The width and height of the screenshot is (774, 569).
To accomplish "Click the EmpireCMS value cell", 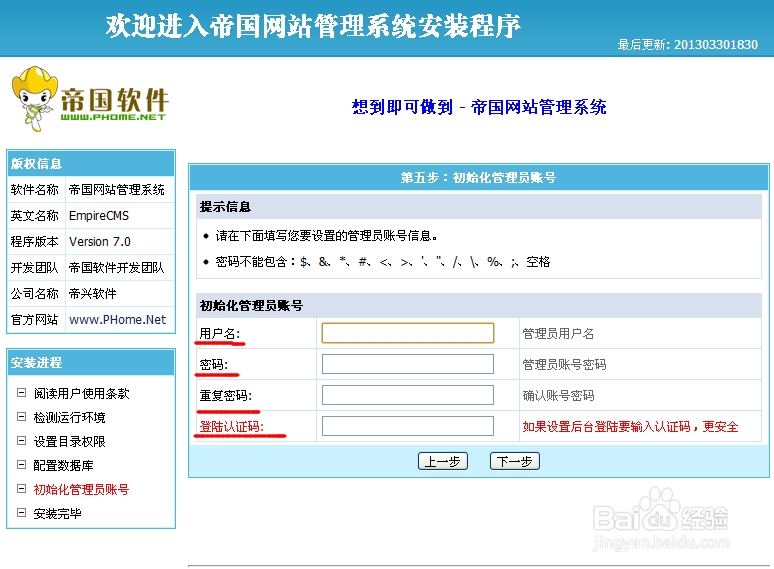I will [x=120, y=216].
